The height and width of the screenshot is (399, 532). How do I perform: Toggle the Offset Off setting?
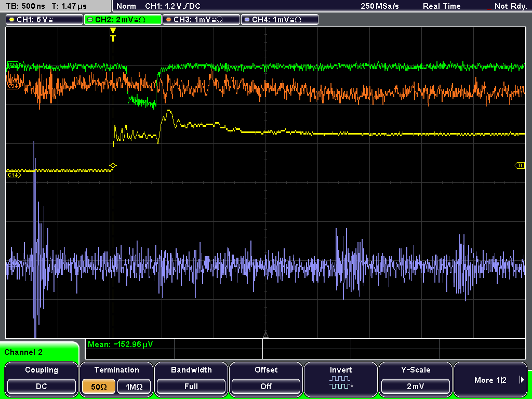266,379
